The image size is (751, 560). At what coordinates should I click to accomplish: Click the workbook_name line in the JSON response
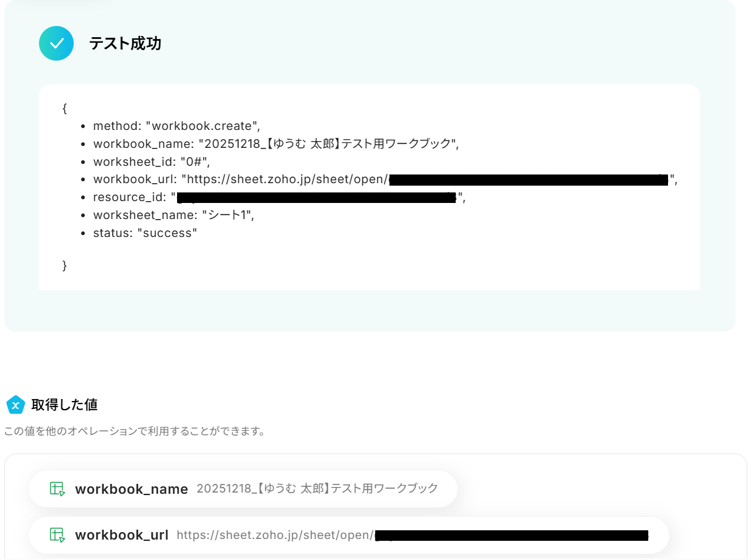tap(276, 144)
